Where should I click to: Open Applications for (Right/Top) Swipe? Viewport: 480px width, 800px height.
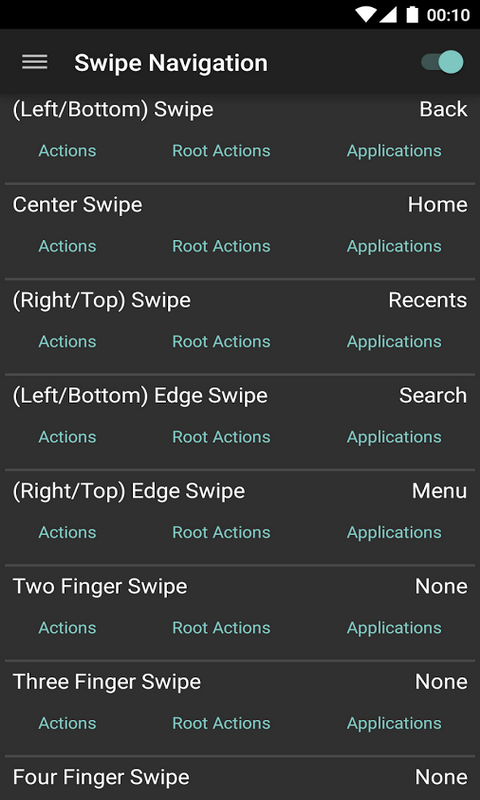394,342
